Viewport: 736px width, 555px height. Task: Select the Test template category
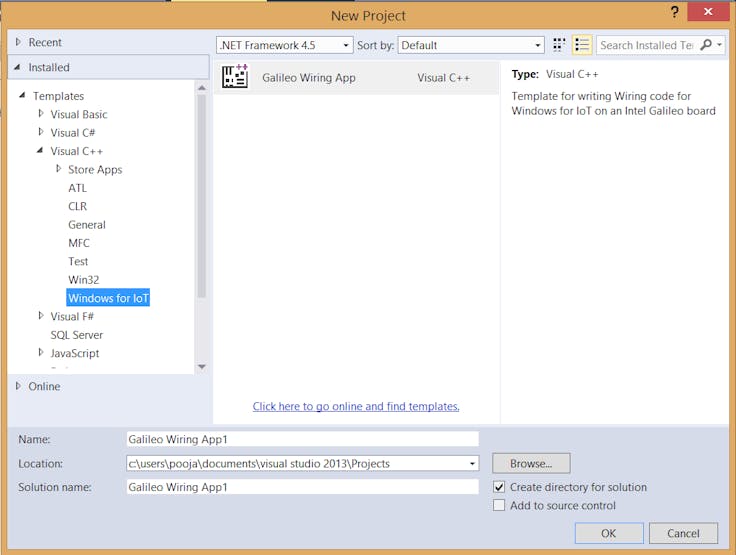pyautogui.click(x=78, y=261)
